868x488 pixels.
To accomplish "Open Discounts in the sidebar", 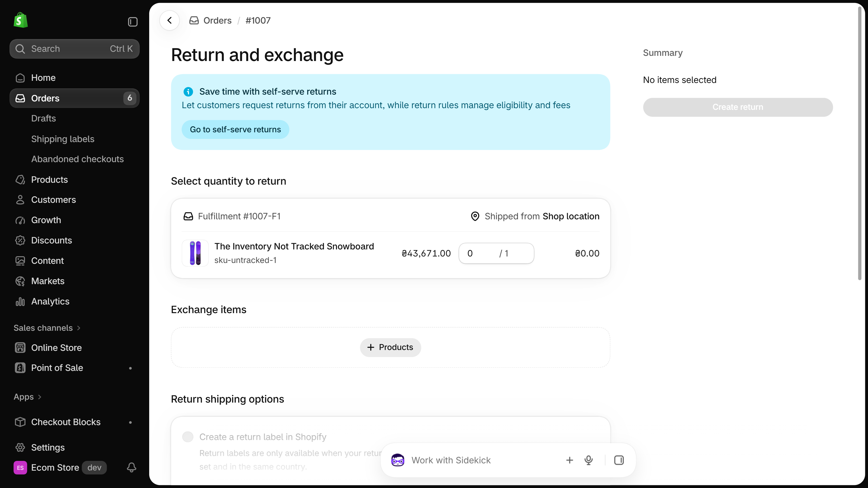I will [75, 240].
